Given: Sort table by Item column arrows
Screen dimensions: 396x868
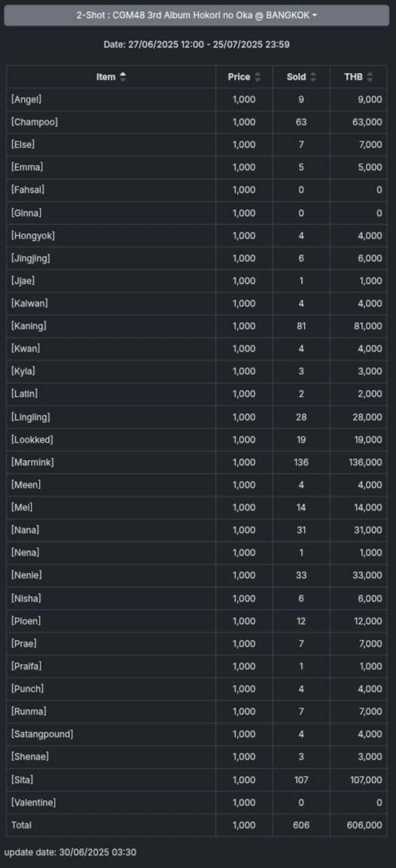Looking at the screenshot, I should coord(123,77).
